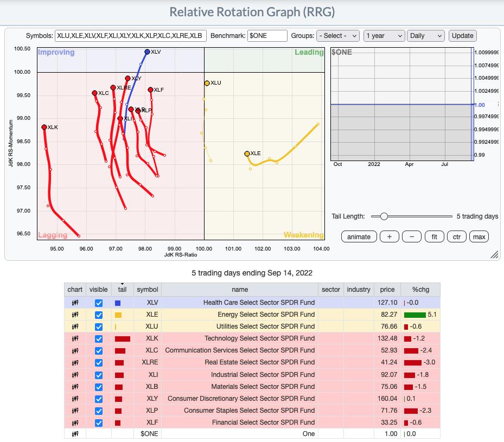This screenshot has width=504, height=442.
Task: Click the fit button
Action: pyautogui.click(x=434, y=237)
